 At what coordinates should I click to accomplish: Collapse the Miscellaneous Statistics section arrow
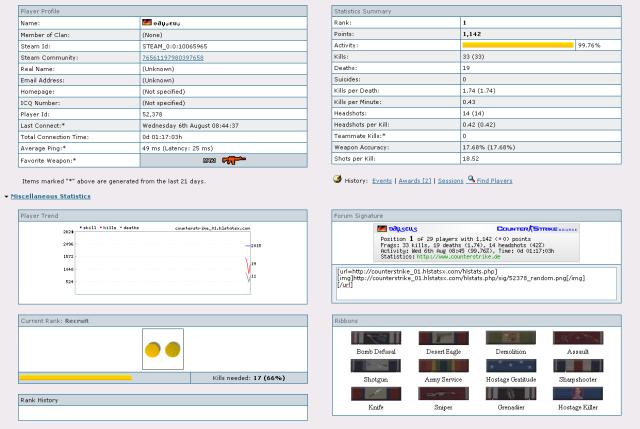pyautogui.click(x=6, y=197)
